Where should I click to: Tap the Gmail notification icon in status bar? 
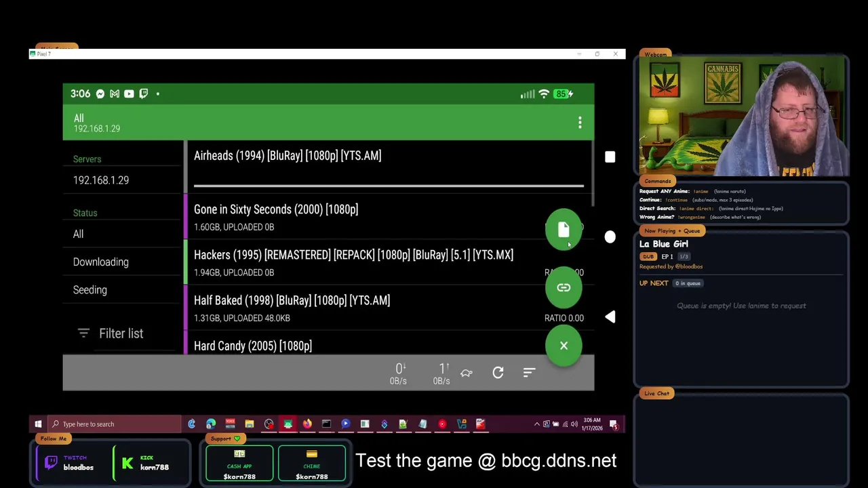[115, 94]
